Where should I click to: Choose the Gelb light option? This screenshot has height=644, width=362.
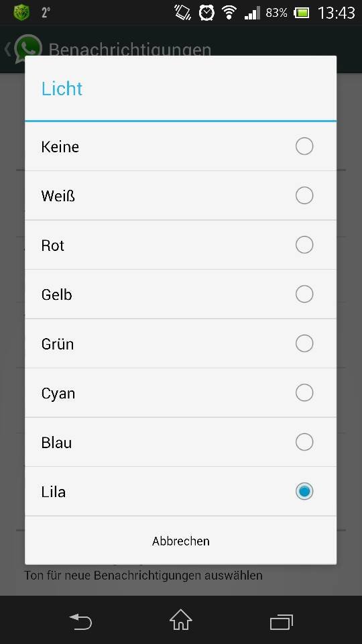[180, 294]
